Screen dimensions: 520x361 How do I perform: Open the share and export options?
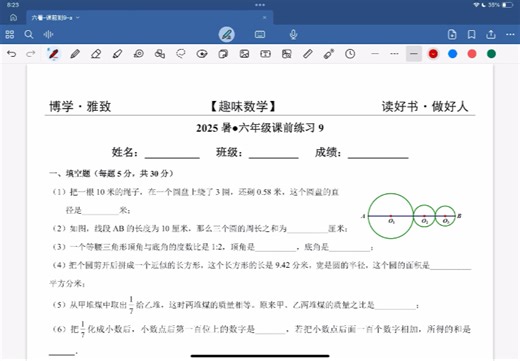point(491,34)
